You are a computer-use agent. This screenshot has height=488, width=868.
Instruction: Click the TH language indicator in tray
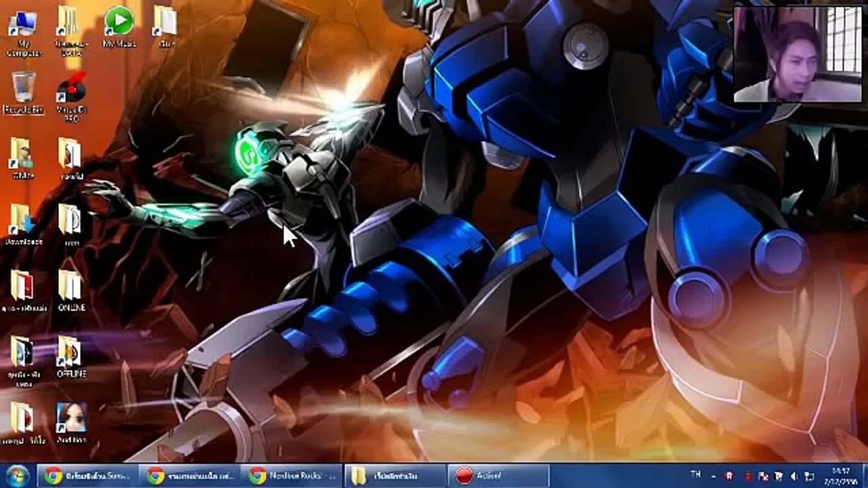click(x=696, y=474)
